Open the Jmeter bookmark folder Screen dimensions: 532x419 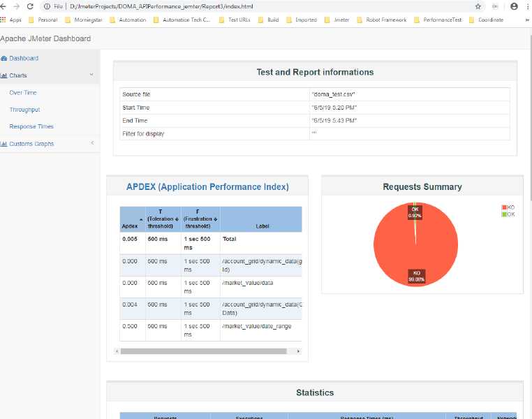click(337, 20)
